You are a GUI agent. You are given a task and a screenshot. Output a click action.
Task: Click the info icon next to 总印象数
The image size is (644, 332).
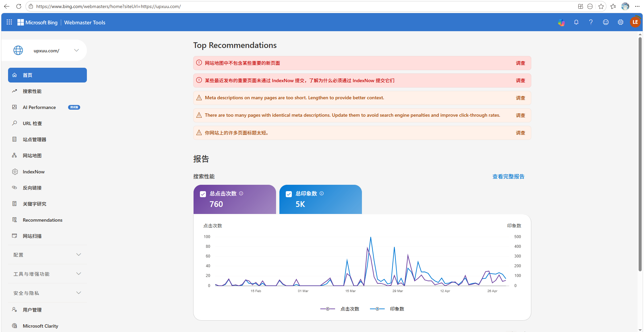coord(322,193)
